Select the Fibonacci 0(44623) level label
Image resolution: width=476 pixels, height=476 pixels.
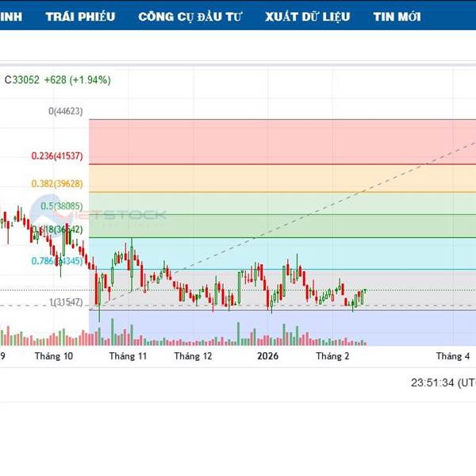click(x=65, y=112)
